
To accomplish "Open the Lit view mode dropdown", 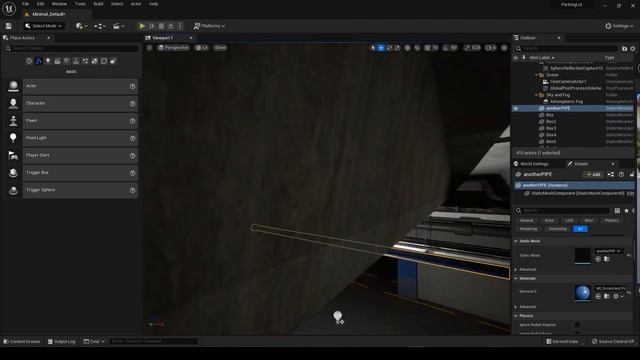I will [202, 47].
